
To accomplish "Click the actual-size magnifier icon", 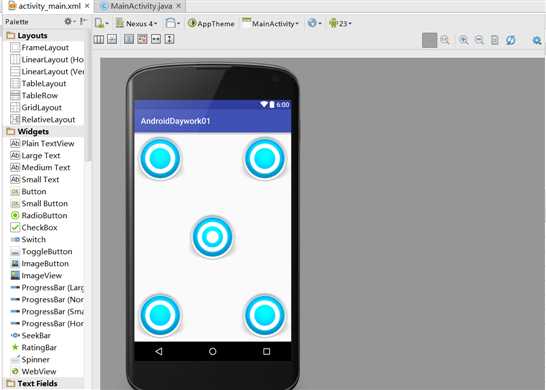I will [445, 40].
